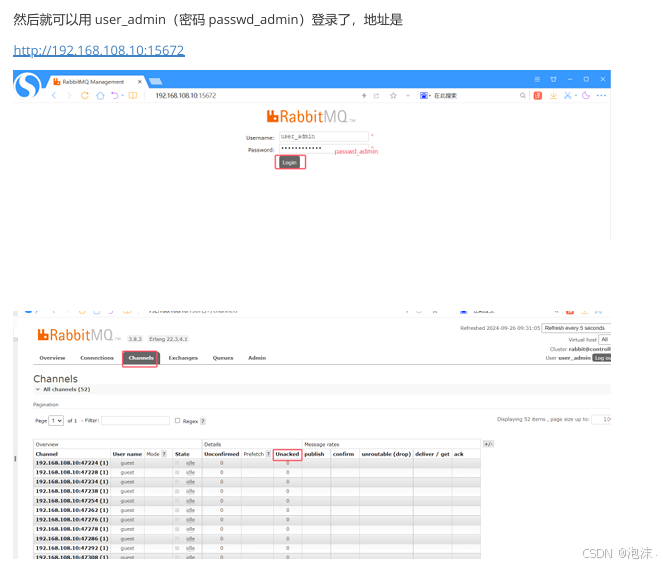Open the http://192.168.108.10:15672 hyperlink
The image size is (663, 567).
coord(99,50)
